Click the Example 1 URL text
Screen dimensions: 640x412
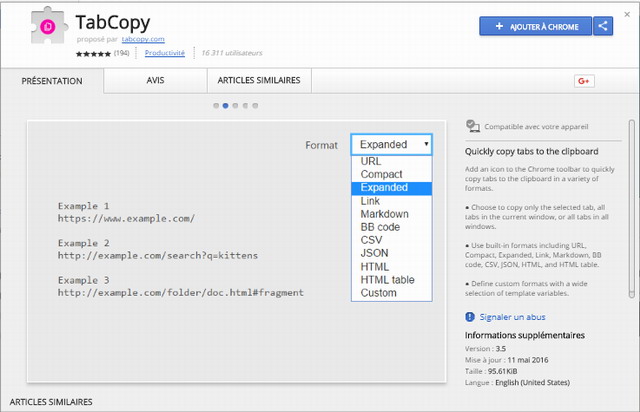[126, 219]
